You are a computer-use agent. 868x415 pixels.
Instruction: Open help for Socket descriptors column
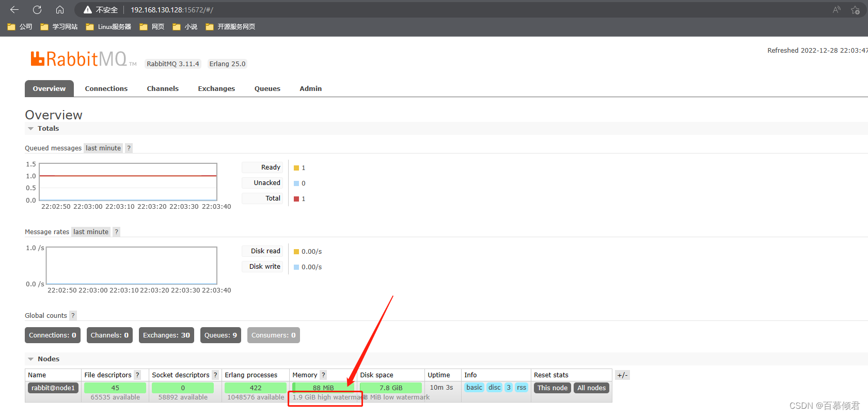coord(215,375)
